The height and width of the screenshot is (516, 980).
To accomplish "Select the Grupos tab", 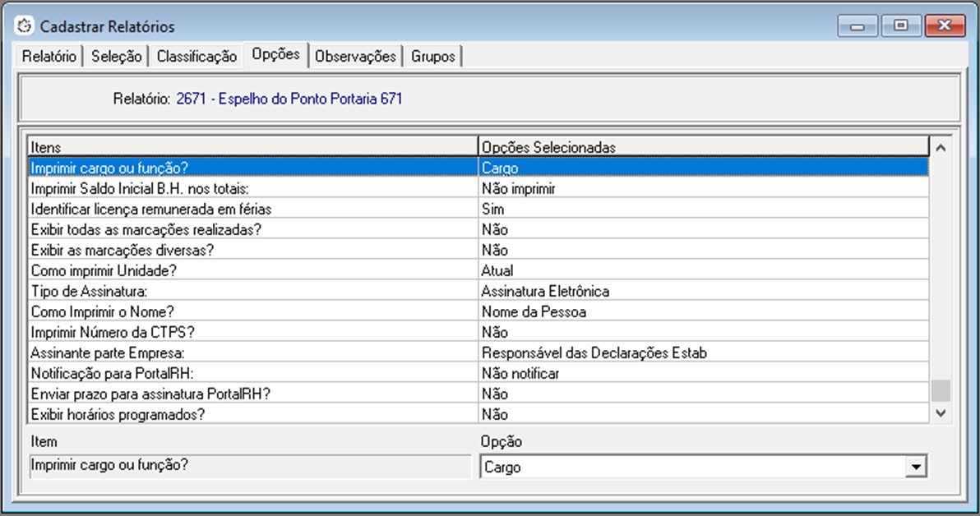I will (x=433, y=57).
